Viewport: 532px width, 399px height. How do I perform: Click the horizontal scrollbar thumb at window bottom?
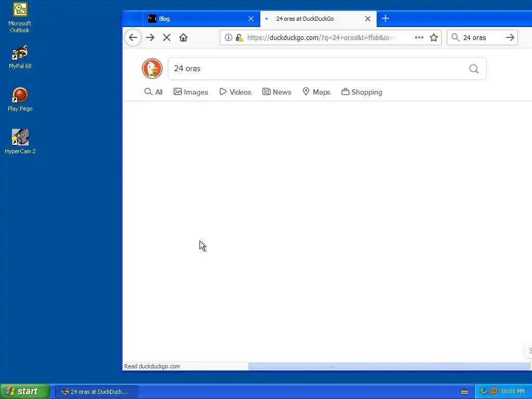pyautogui.click(x=389, y=366)
